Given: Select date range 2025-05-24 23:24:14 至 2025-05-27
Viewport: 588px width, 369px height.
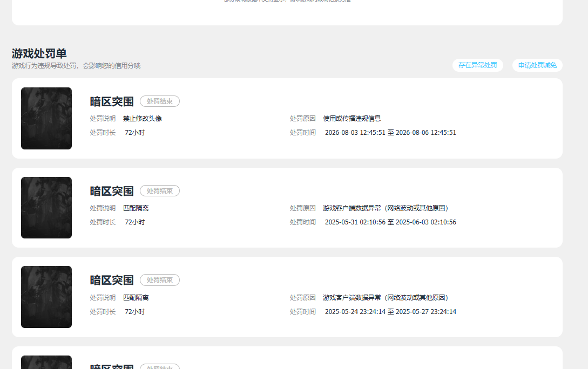Looking at the screenshot, I should pyautogui.click(x=390, y=312).
